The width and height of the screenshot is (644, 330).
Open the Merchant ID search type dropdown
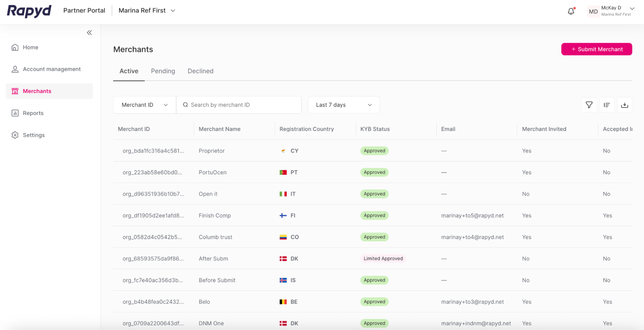(x=144, y=105)
